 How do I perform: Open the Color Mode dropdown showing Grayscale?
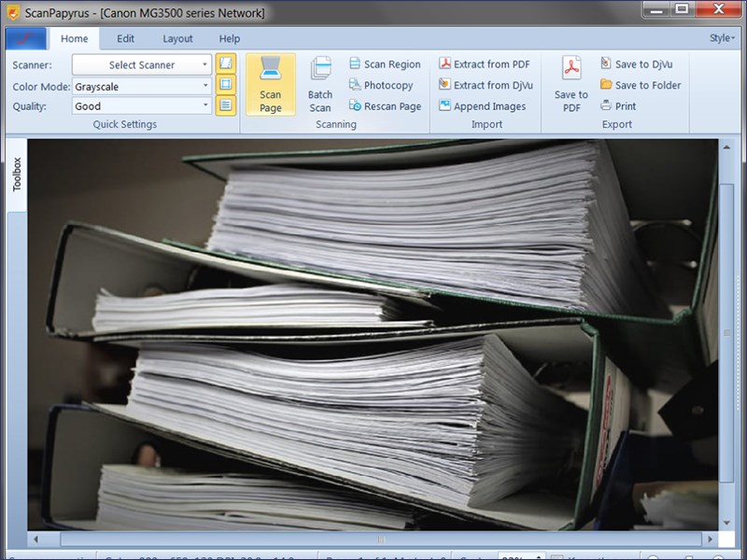[x=140, y=85]
